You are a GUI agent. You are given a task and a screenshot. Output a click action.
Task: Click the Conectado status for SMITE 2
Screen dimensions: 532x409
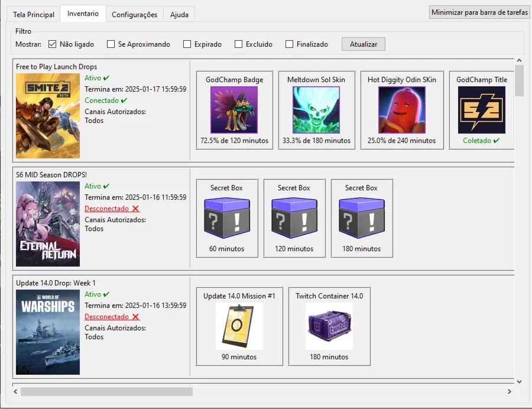[106, 100]
